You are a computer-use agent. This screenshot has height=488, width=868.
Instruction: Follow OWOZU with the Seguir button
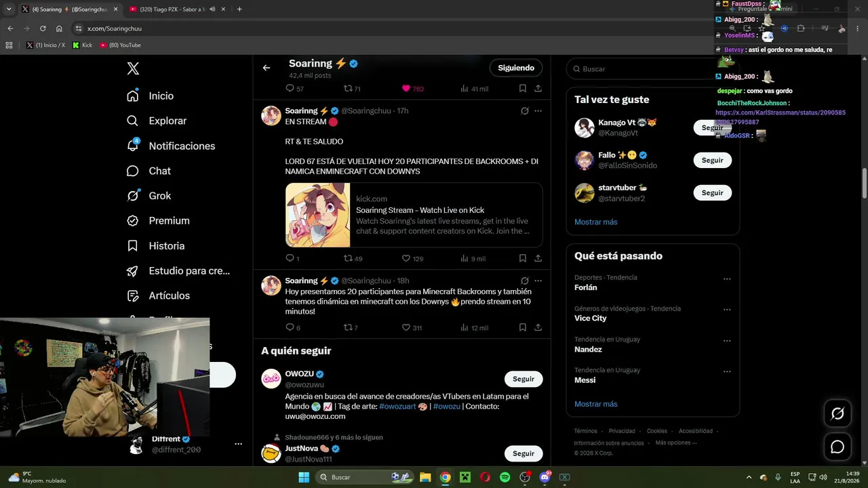pyautogui.click(x=524, y=379)
